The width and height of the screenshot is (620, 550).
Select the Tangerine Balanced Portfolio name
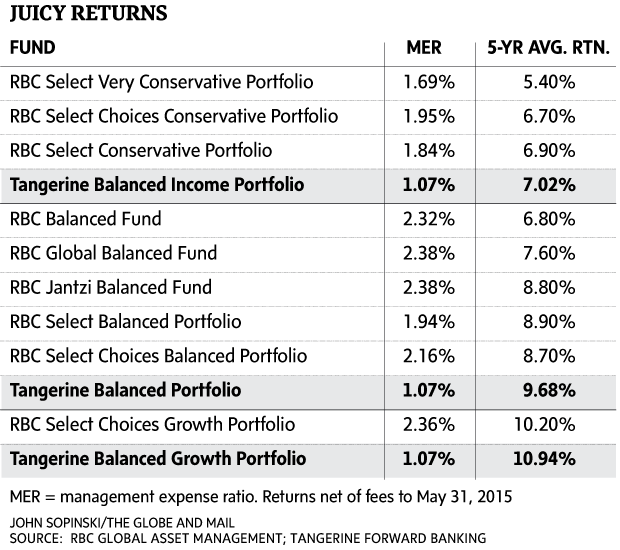pos(126,390)
